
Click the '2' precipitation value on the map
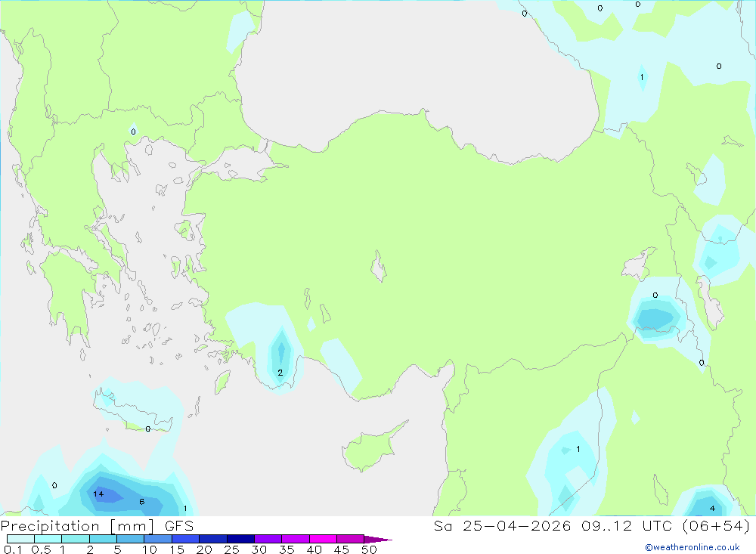coord(280,373)
